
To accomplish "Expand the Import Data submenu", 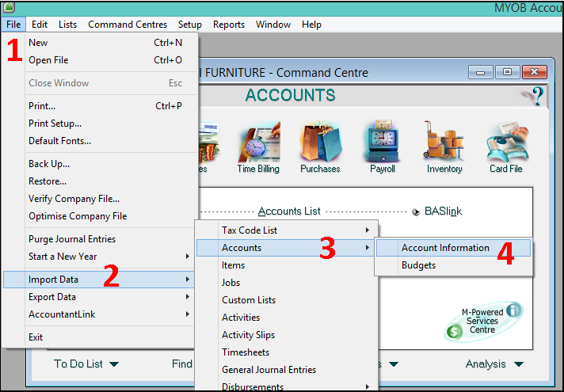I will click(x=99, y=280).
